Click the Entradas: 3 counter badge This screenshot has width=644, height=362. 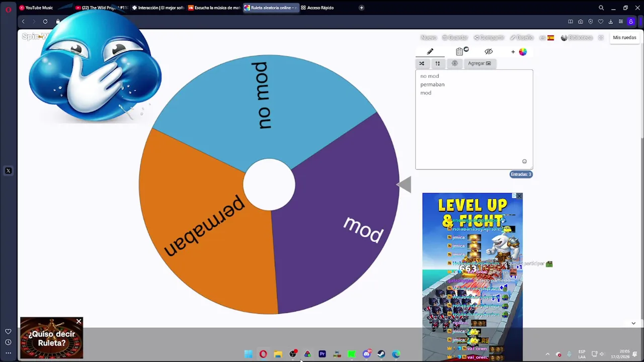pyautogui.click(x=521, y=174)
